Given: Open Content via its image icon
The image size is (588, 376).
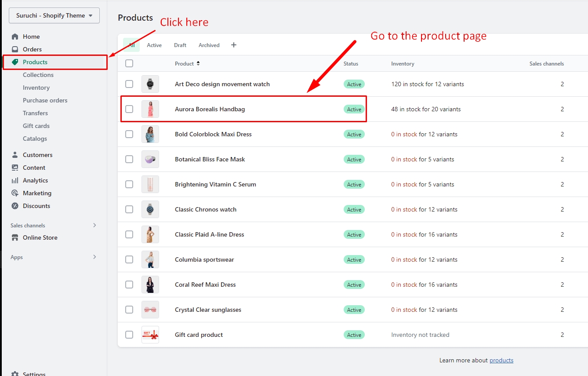Looking at the screenshot, I should point(15,168).
